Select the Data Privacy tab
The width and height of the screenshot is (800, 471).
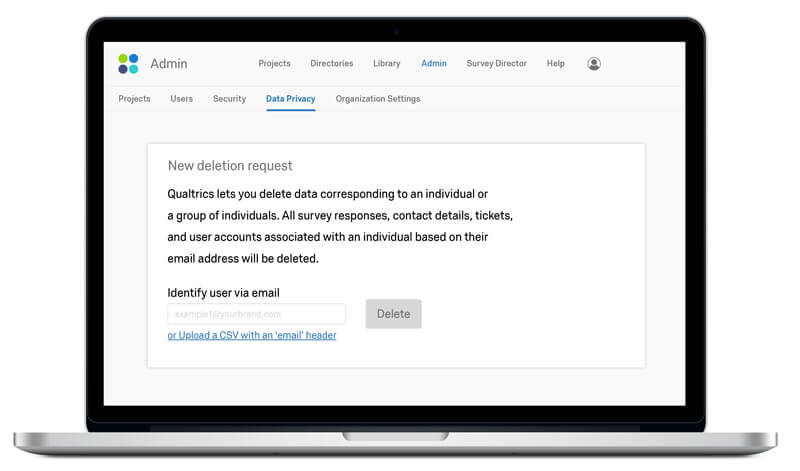(290, 99)
